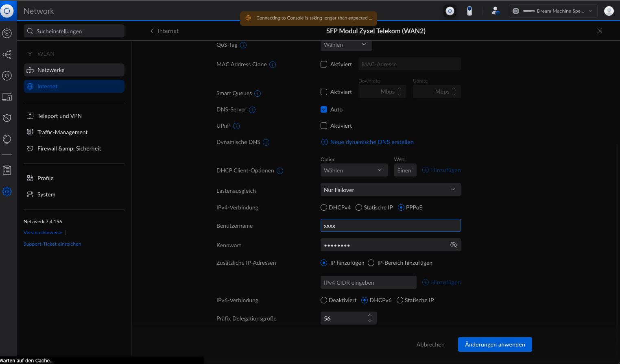Click Hinzufügen next to DHCP option Wert
The height and width of the screenshot is (364, 620).
(441, 170)
